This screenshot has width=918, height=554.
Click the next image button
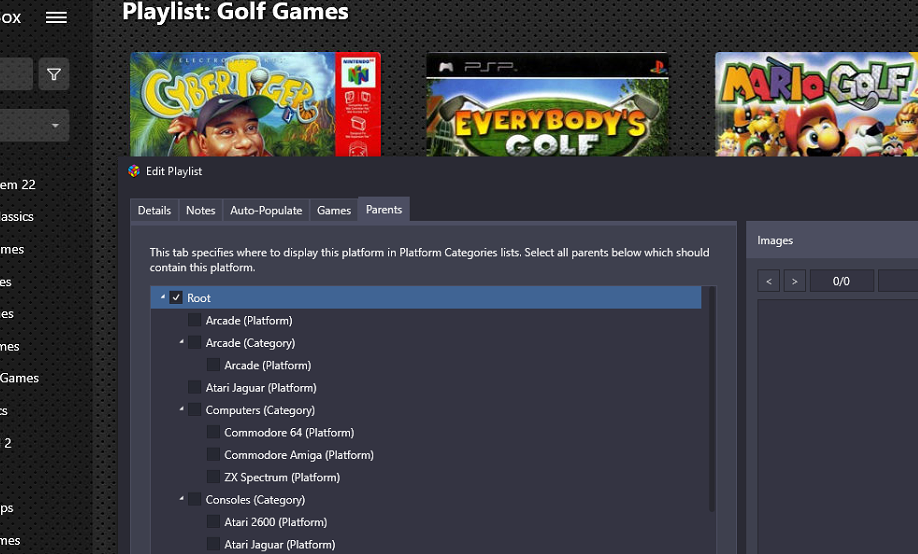794,281
